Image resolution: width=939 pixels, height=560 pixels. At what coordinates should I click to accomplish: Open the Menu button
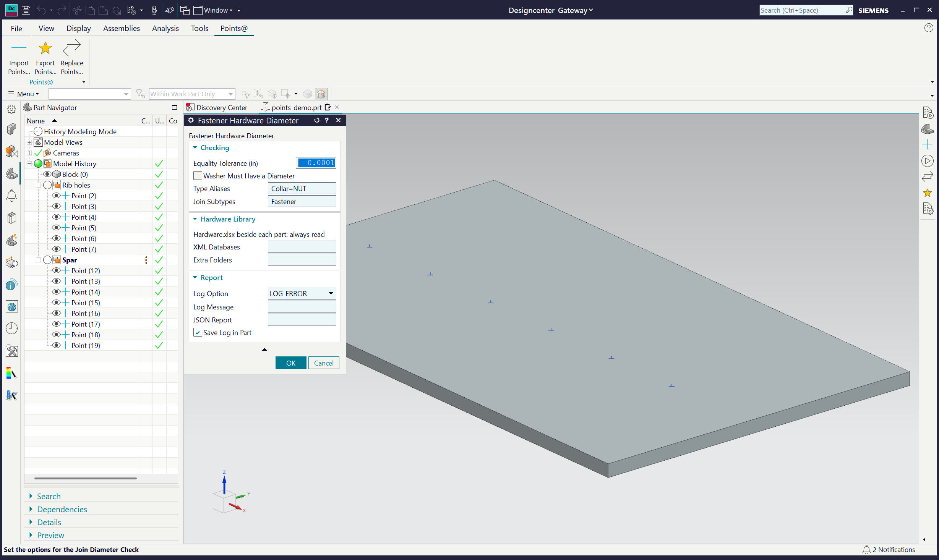pyautogui.click(x=24, y=94)
